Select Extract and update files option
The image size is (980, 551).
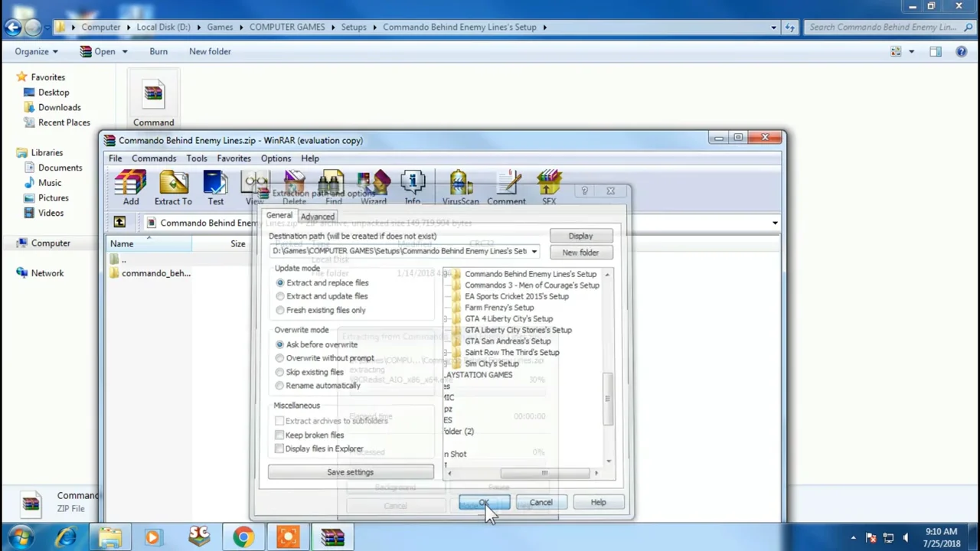(x=322, y=296)
